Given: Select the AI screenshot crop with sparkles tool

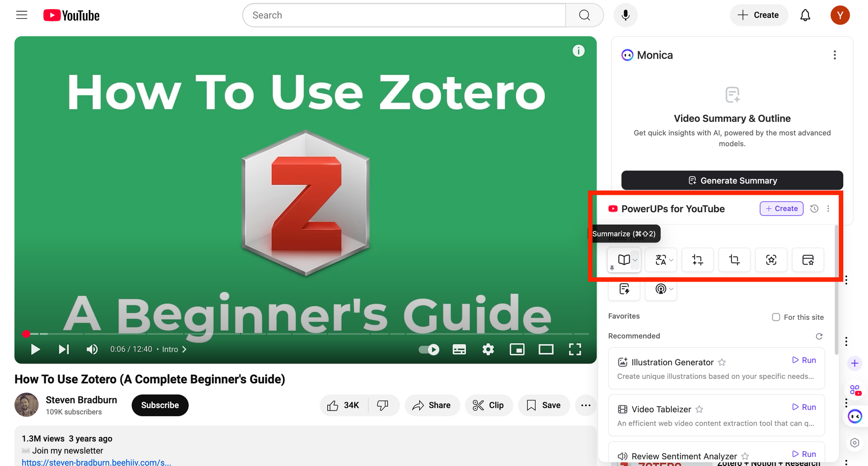Looking at the screenshot, I should [697, 260].
